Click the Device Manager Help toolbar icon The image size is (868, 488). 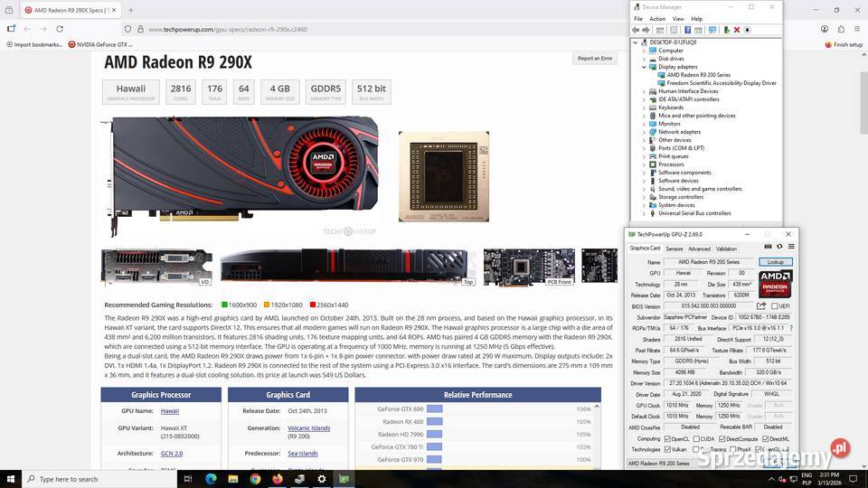(687, 30)
